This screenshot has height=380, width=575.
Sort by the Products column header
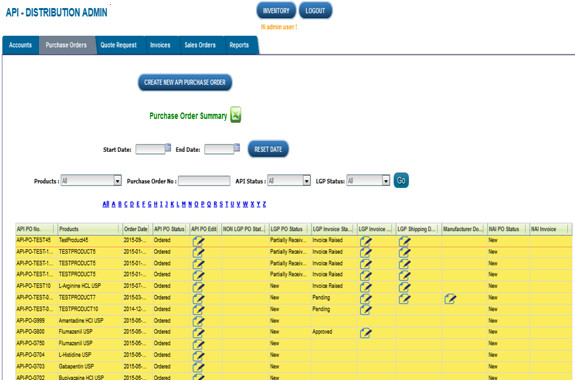pos(89,229)
